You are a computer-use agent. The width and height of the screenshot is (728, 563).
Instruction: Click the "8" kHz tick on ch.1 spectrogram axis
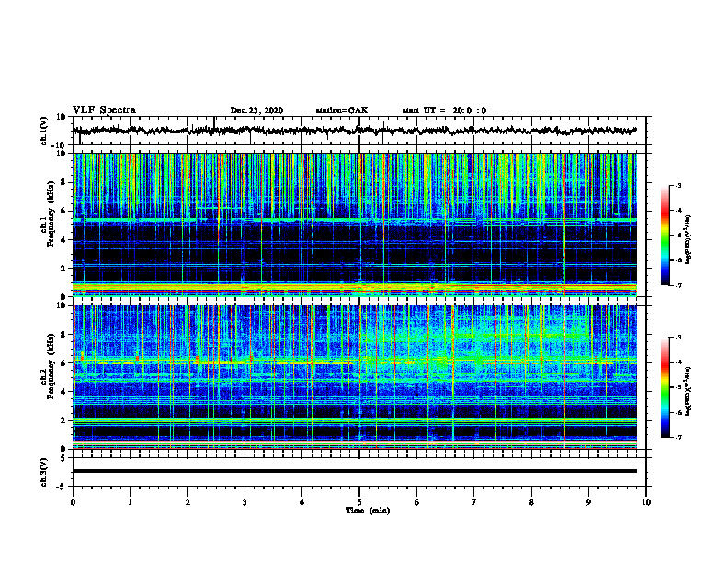[x=64, y=182]
